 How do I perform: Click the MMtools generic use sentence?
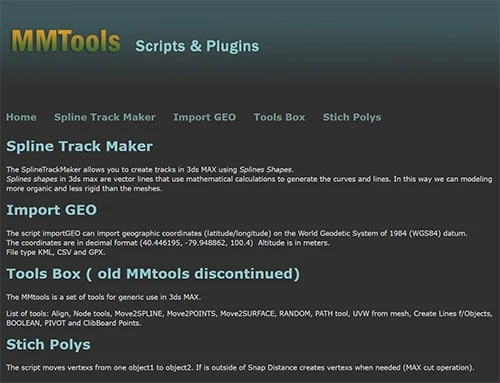103,297
